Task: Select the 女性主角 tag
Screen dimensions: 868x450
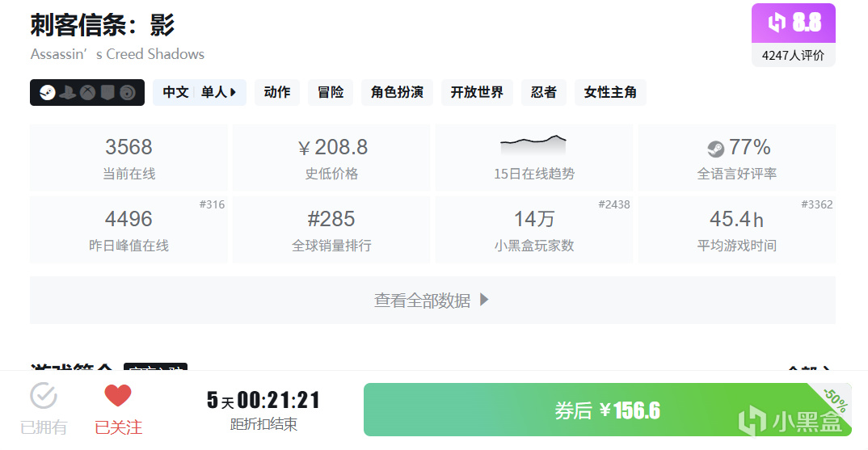Action: (x=610, y=92)
